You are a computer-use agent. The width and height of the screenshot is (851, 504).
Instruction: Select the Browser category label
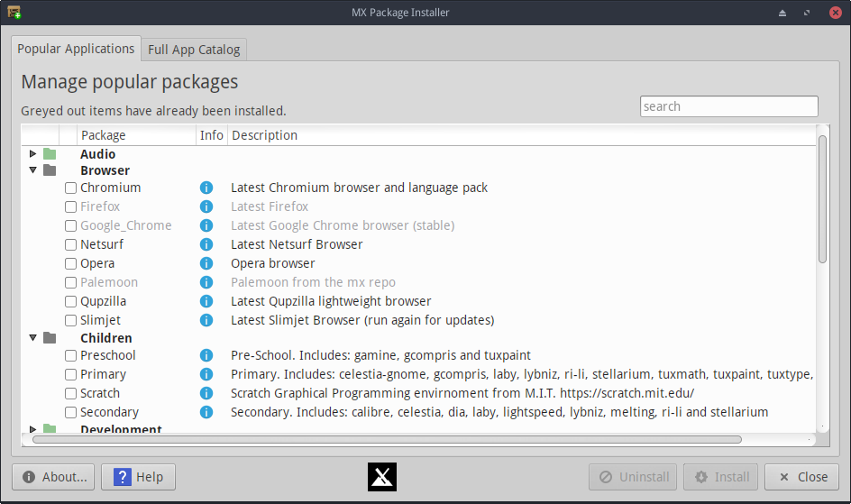pos(105,170)
